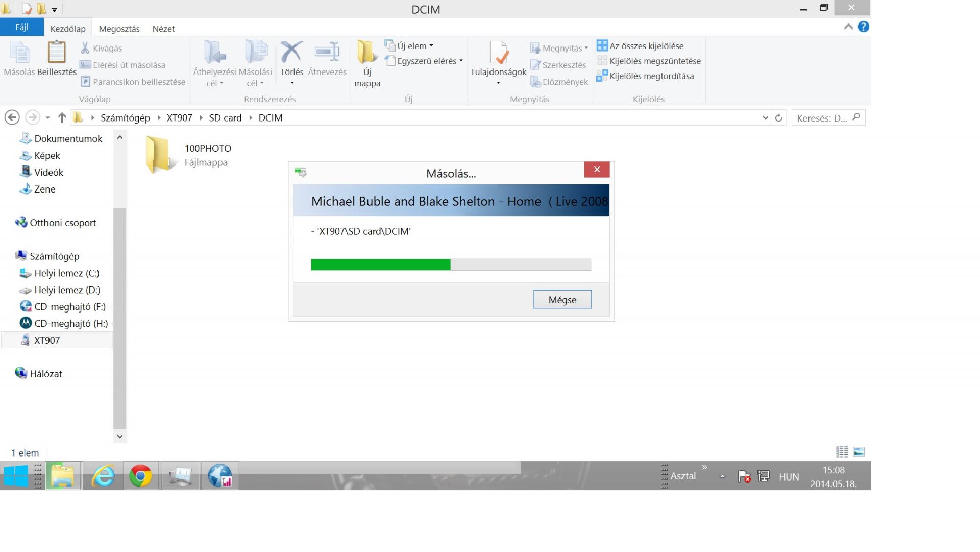Switch to details view icon
This screenshot has width=980, height=552.
[842, 452]
